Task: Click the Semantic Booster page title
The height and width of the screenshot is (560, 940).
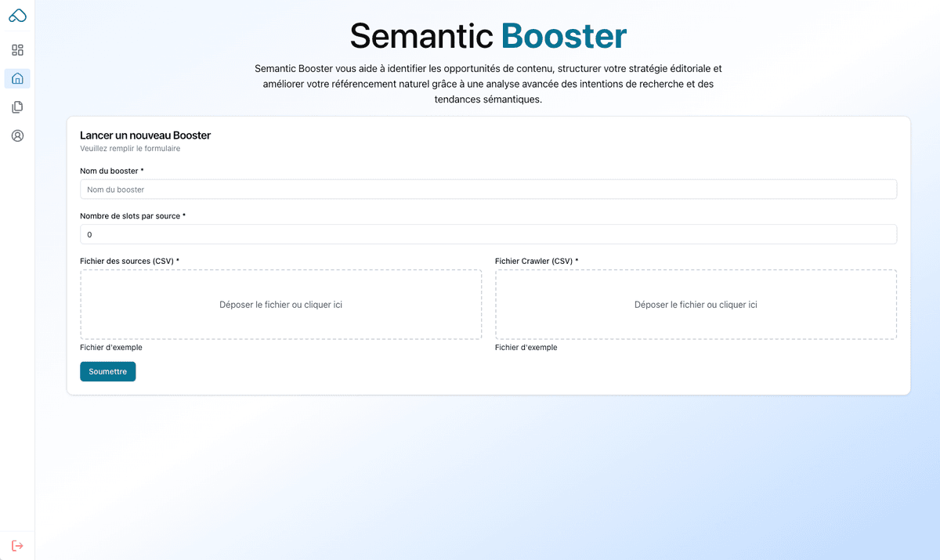Action: [x=487, y=36]
